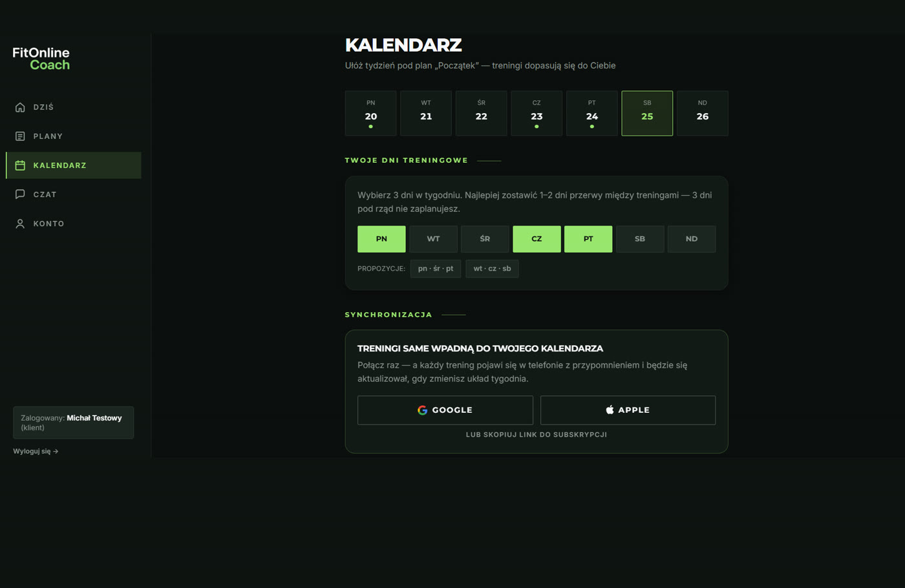The image size is (905, 588).
Task: Select Thursday 23 in the week strip
Action: [537, 114]
